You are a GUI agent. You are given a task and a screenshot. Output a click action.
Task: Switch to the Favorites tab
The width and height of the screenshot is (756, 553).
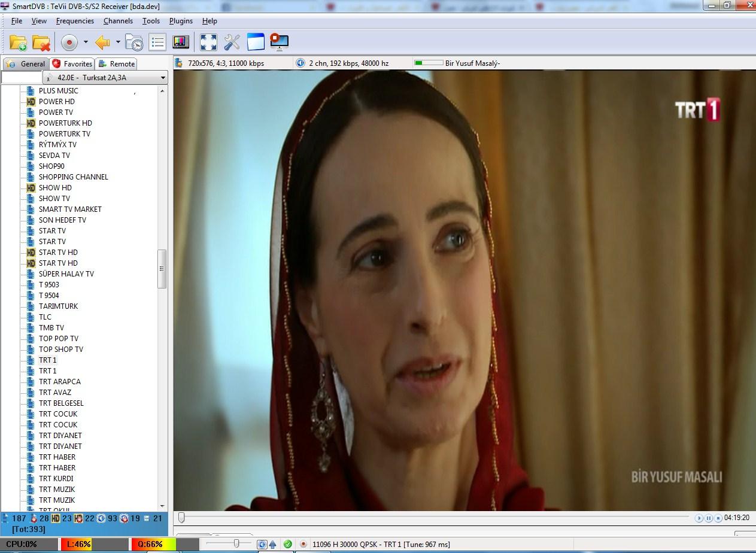pyautogui.click(x=72, y=63)
